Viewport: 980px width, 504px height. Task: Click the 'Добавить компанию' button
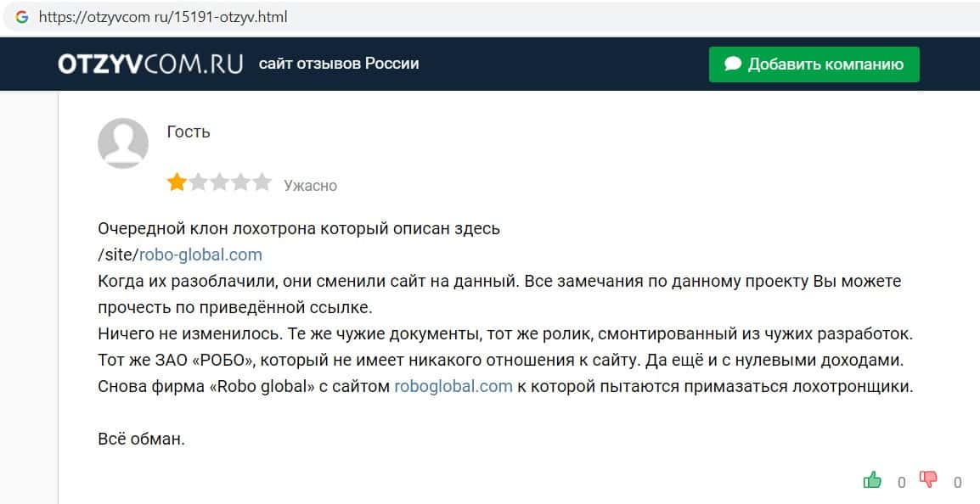tap(814, 64)
